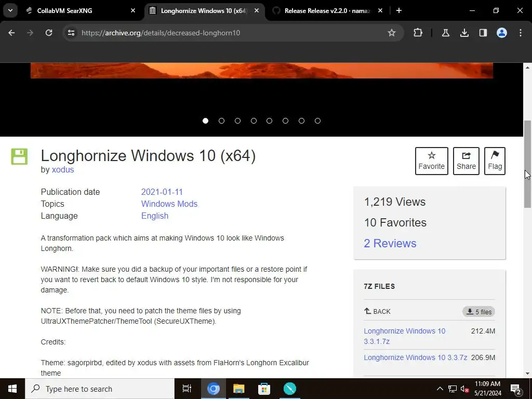Select the first carousel dot
This screenshot has height=399, width=532.
(205, 121)
